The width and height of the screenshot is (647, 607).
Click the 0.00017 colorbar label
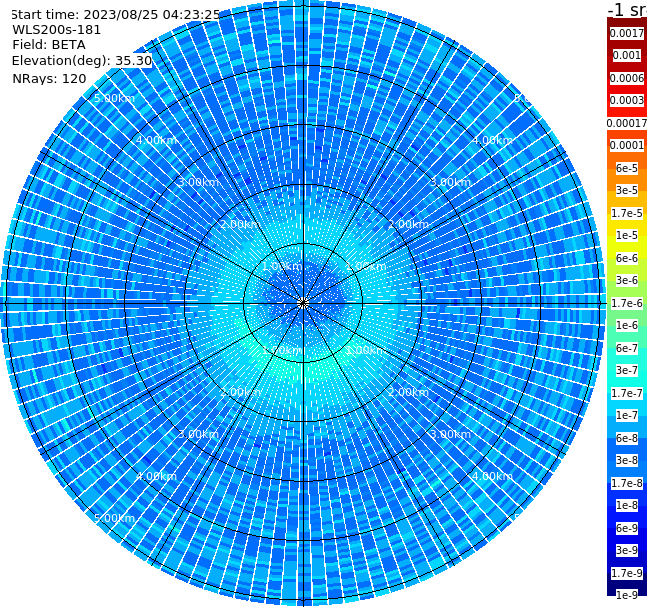[627, 123]
